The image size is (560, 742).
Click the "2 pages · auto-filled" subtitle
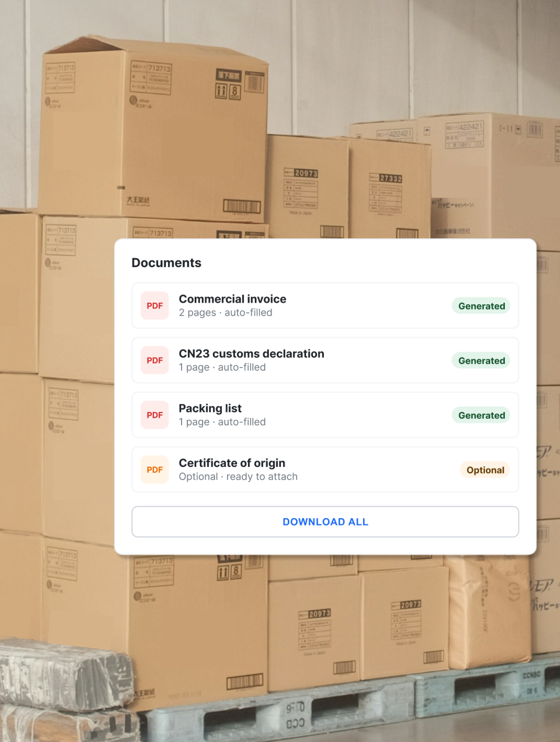pyautogui.click(x=225, y=313)
